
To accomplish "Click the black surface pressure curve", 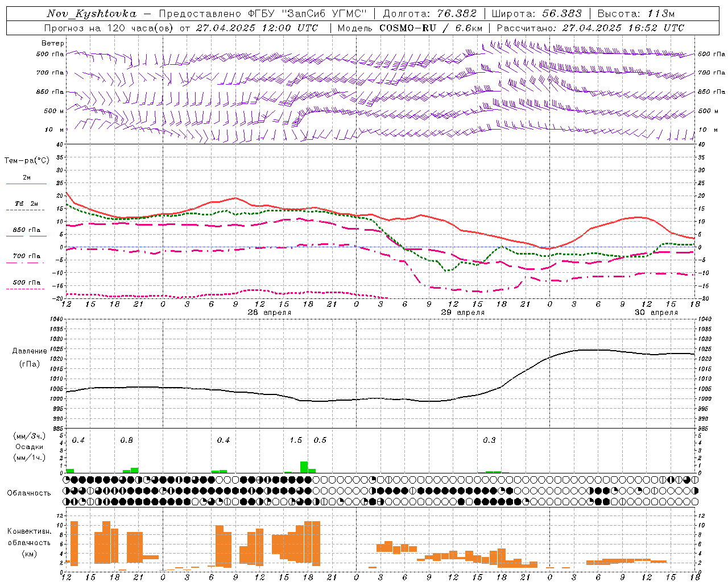I will coord(381,398).
